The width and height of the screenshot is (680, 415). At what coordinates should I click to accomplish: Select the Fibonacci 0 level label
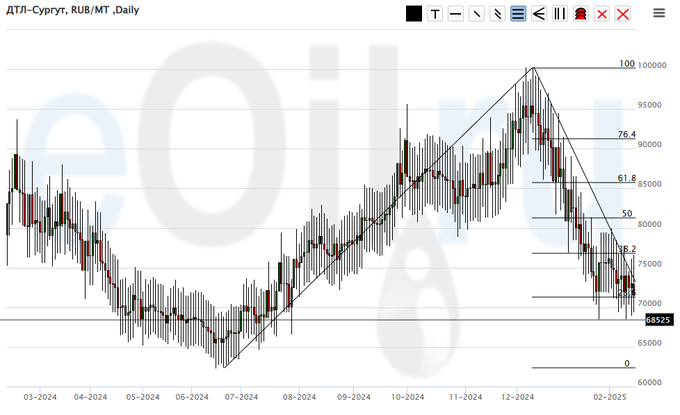pyautogui.click(x=627, y=364)
